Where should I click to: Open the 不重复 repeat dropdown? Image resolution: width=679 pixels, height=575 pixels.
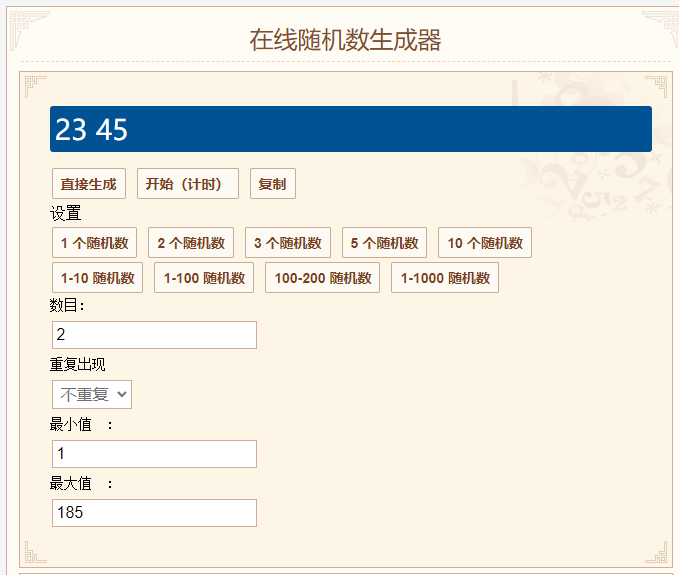[x=92, y=394]
